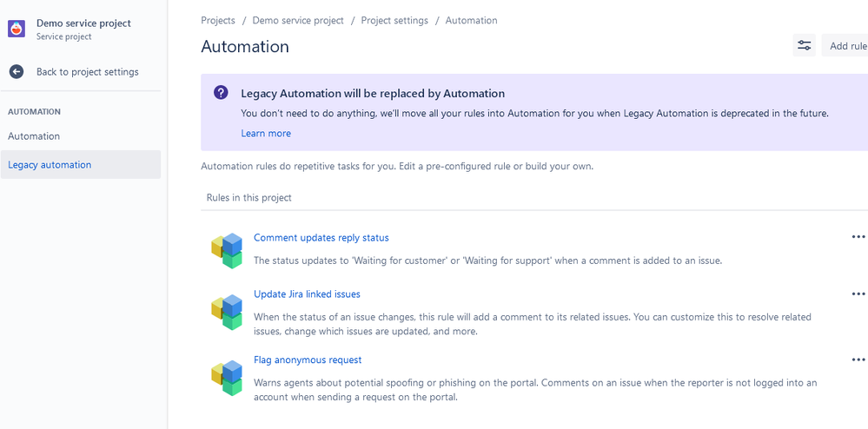
Task: Click Back to project settings text
Action: (87, 72)
